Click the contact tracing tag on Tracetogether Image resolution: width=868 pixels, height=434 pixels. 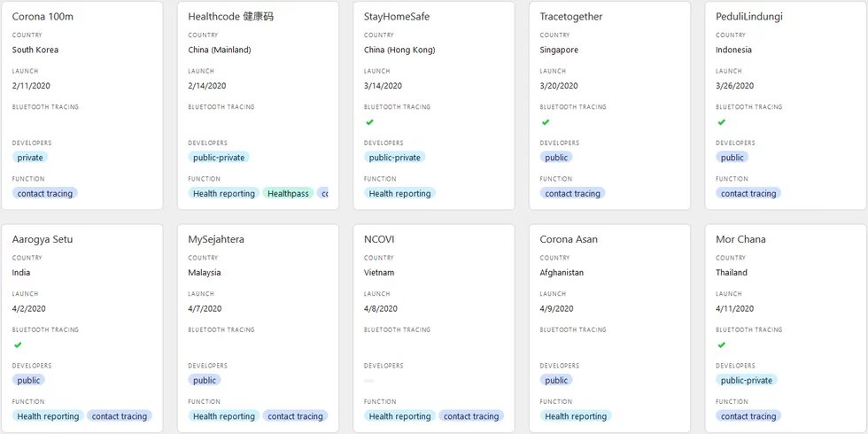point(572,193)
